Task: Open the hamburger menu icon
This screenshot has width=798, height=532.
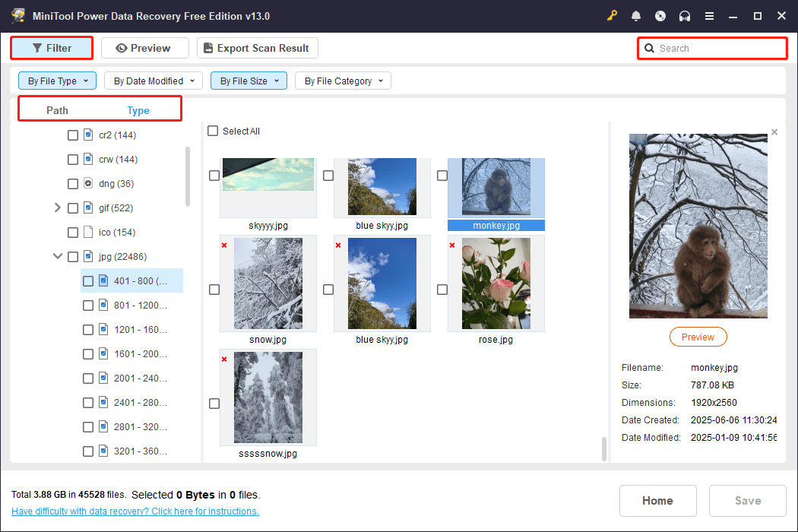Action: click(x=709, y=16)
